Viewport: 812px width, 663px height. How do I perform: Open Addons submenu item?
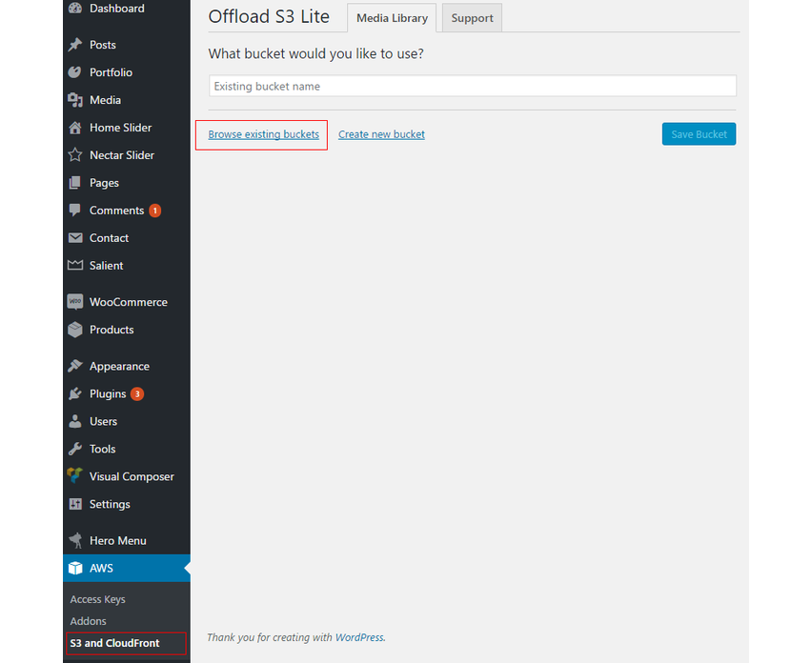88,621
